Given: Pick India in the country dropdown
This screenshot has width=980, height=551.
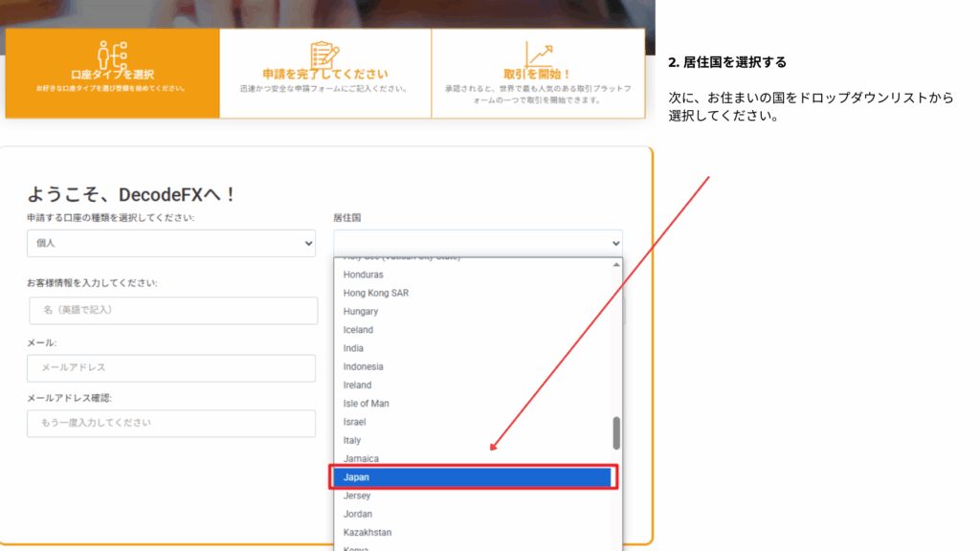Looking at the screenshot, I should pyautogui.click(x=353, y=348).
